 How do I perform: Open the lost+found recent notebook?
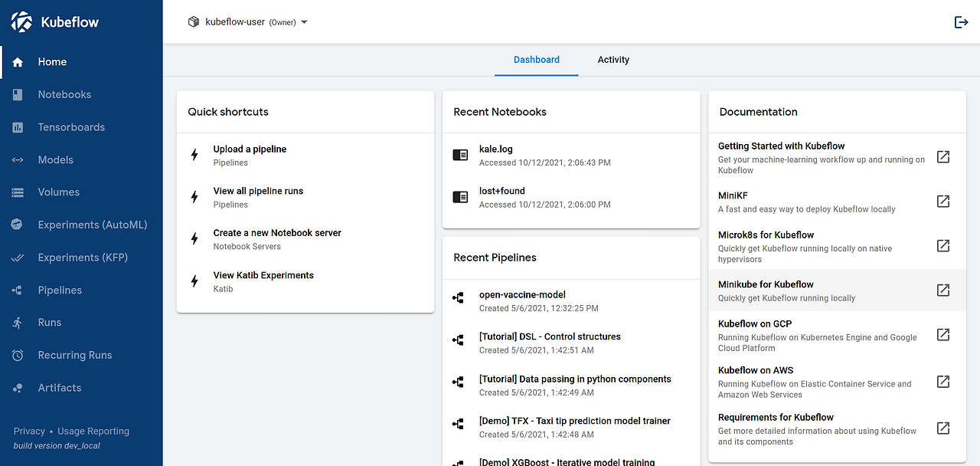(571, 197)
